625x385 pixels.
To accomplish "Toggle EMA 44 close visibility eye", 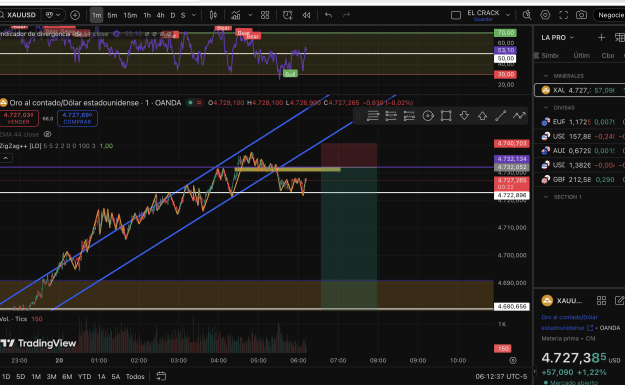I will tap(47, 134).
